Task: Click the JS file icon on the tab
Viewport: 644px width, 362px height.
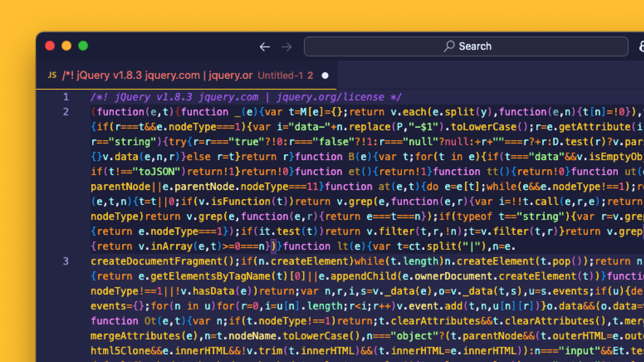Action: pos(52,75)
